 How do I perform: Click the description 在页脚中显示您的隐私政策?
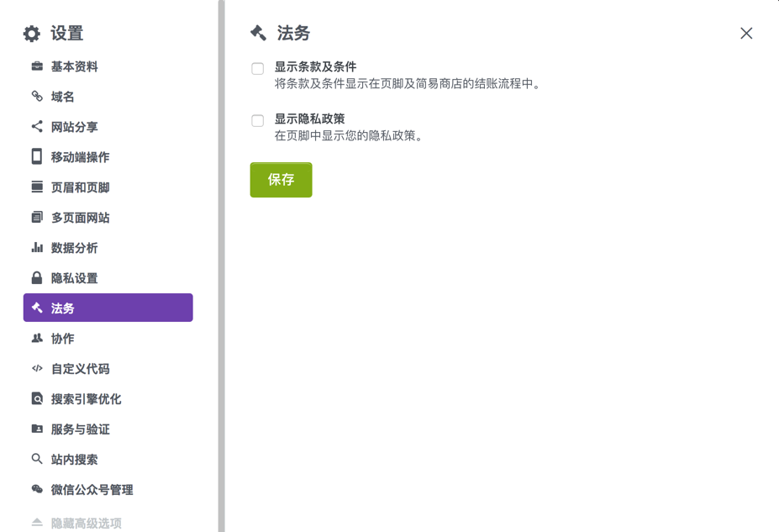coord(349,135)
